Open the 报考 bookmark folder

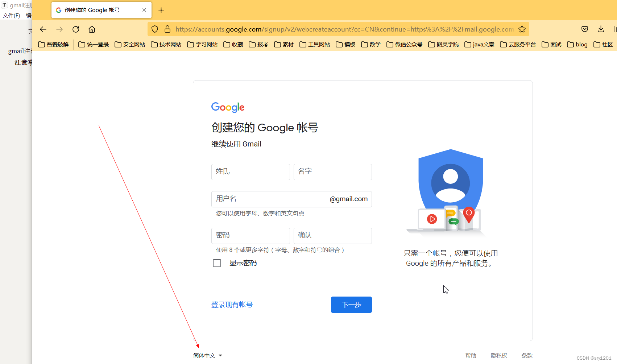pyautogui.click(x=258, y=44)
